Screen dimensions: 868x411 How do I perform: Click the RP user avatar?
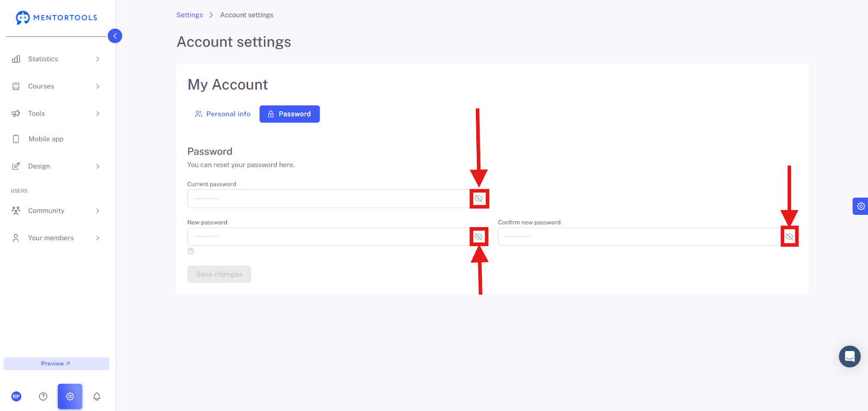16,396
